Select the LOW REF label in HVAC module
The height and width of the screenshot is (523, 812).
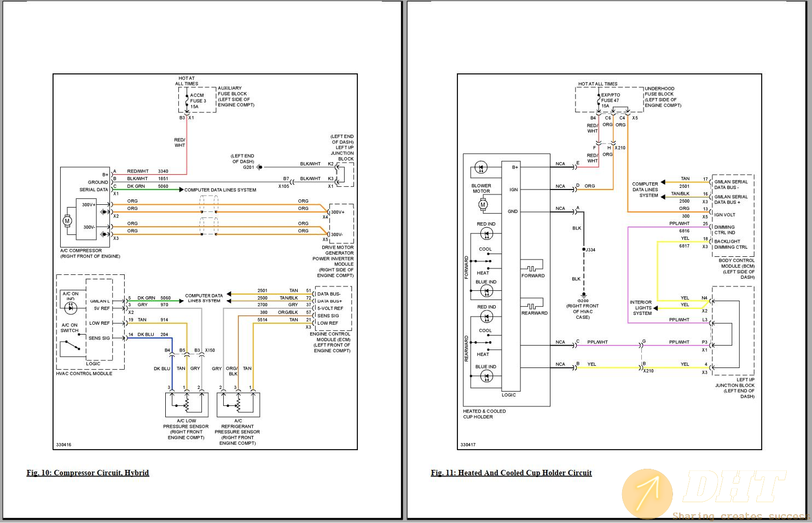(100, 323)
